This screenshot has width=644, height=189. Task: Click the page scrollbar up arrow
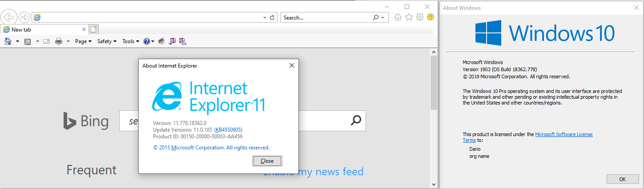point(434,52)
